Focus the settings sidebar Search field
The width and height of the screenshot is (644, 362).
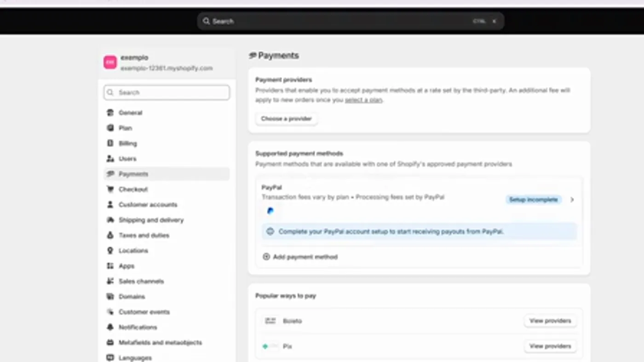167,92
